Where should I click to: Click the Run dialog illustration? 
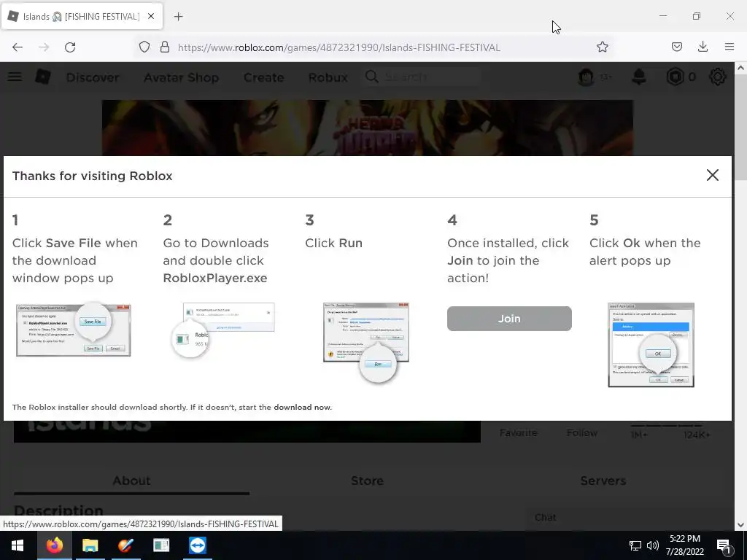pyautogui.click(x=366, y=342)
